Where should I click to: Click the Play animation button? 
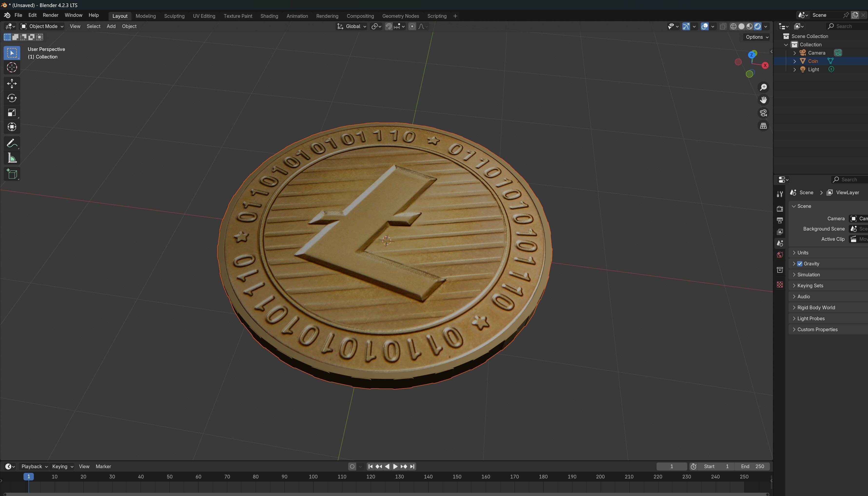pyautogui.click(x=395, y=466)
